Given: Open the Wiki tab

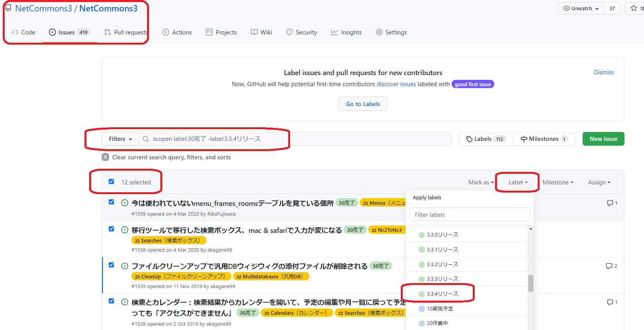Looking at the screenshot, I should tap(261, 32).
